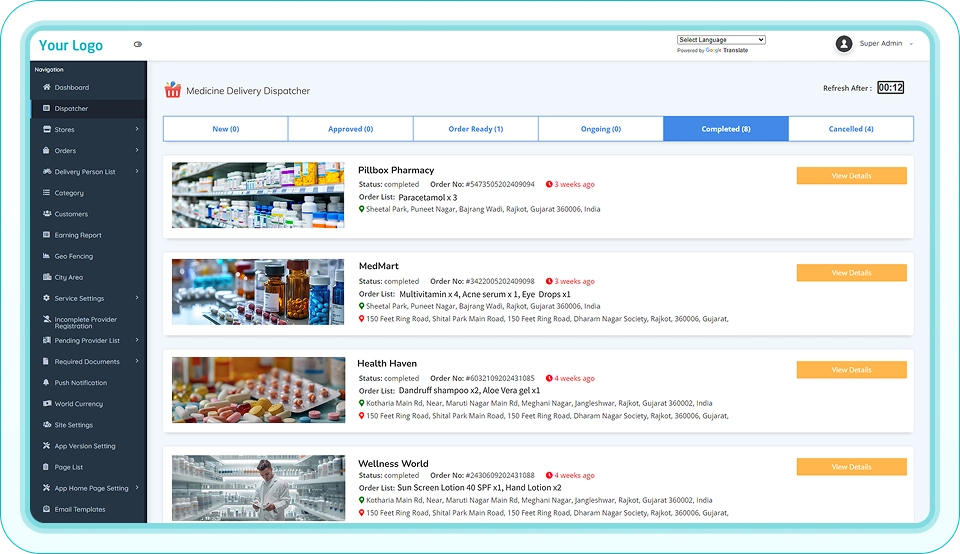Click the Wellness World store name
Screen dimensions: 960x554
393,464
